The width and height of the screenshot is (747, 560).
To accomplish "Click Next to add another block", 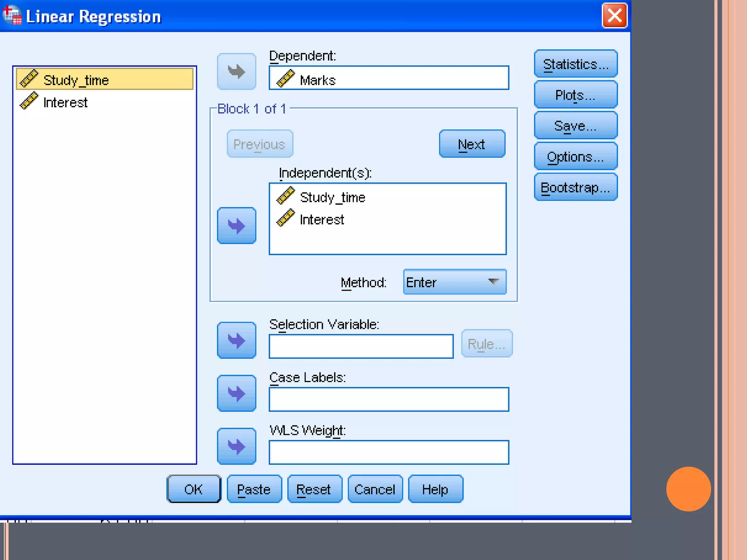I will coord(472,144).
